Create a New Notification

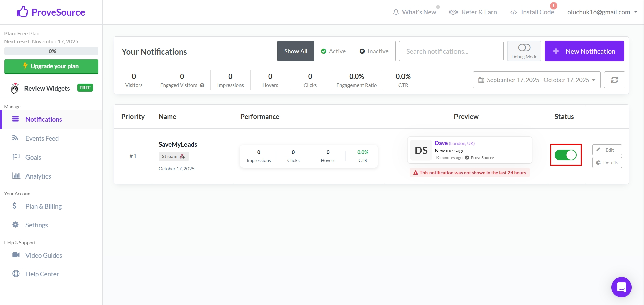tap(584, 51)
